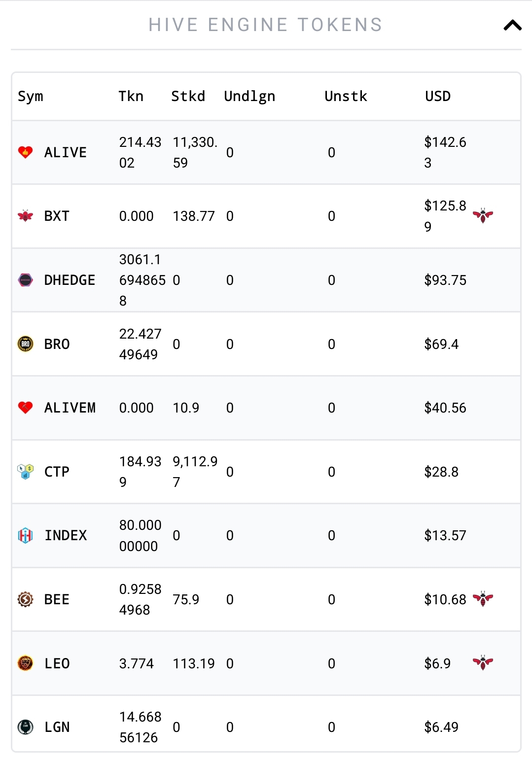Click the ALIVEM red heart icon

tap(25, 408)
